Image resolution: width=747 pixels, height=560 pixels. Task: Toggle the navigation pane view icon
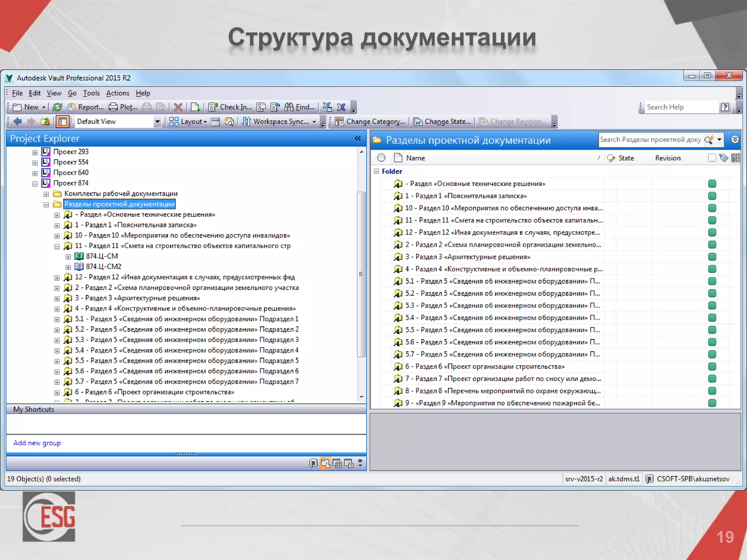pos(63,121)
